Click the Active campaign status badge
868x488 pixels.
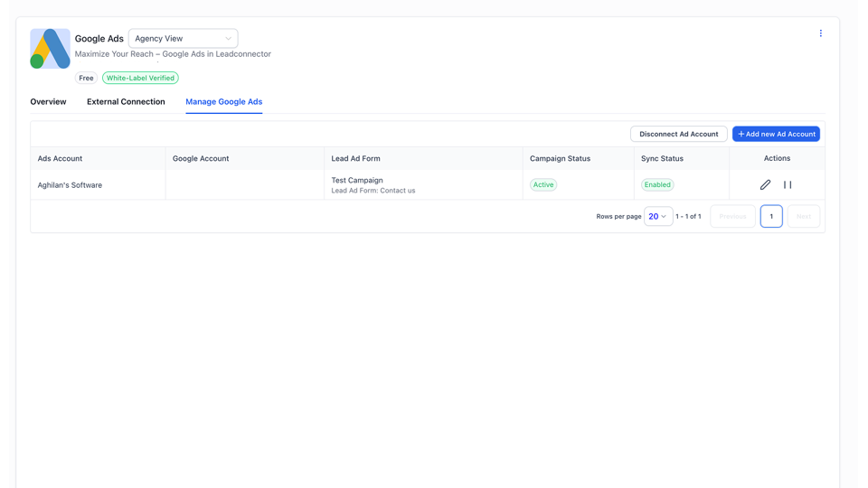pos(543,184)
